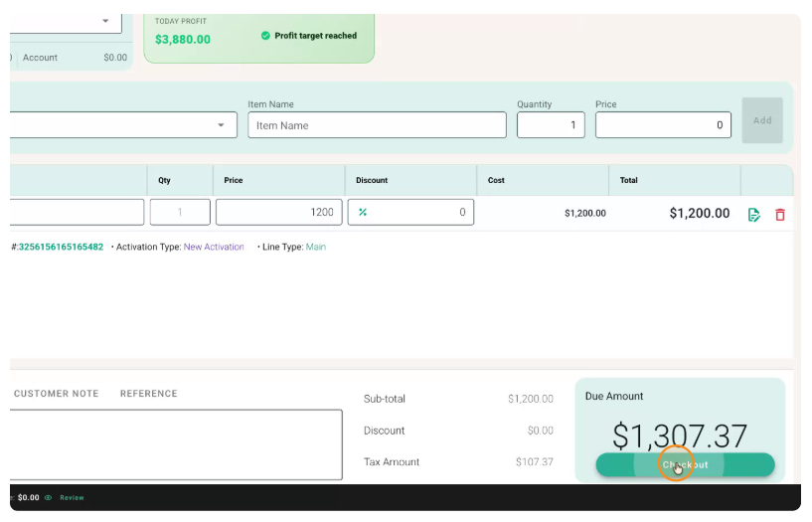
Task: Click the Account balance $0.00
Action: point(115,58)
